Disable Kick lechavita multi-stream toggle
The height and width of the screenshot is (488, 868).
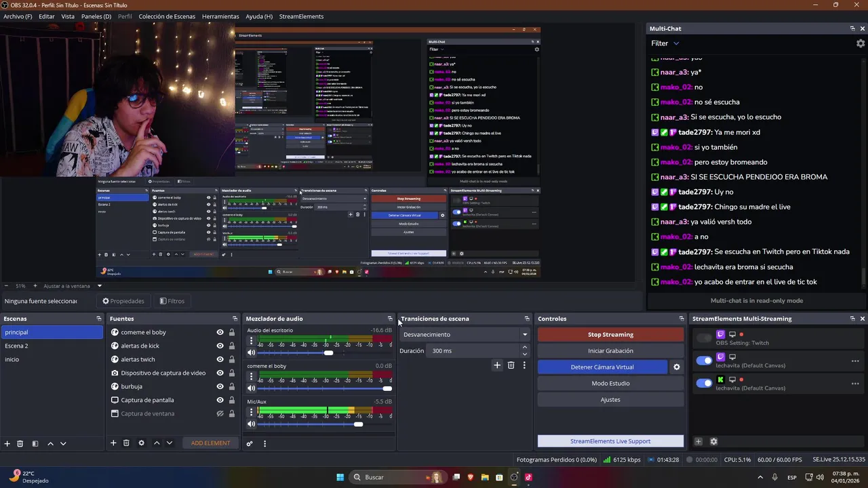click(x=705, y=383)
